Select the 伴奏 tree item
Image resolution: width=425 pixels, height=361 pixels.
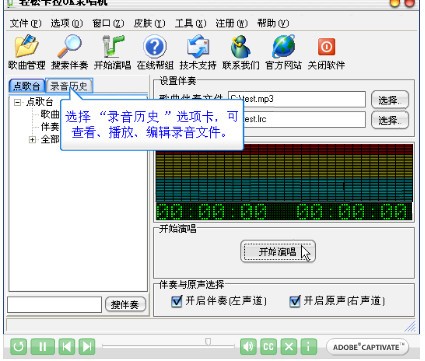50,127
